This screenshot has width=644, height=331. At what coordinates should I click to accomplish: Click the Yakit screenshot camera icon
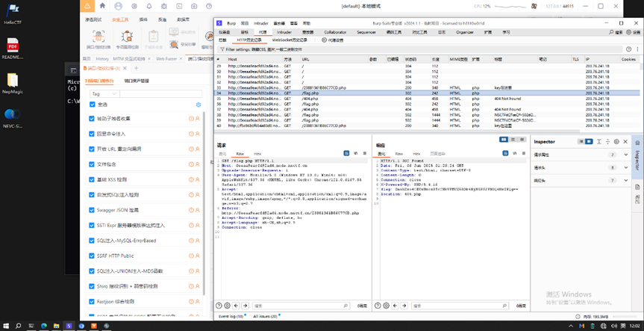tap(194, 6)
